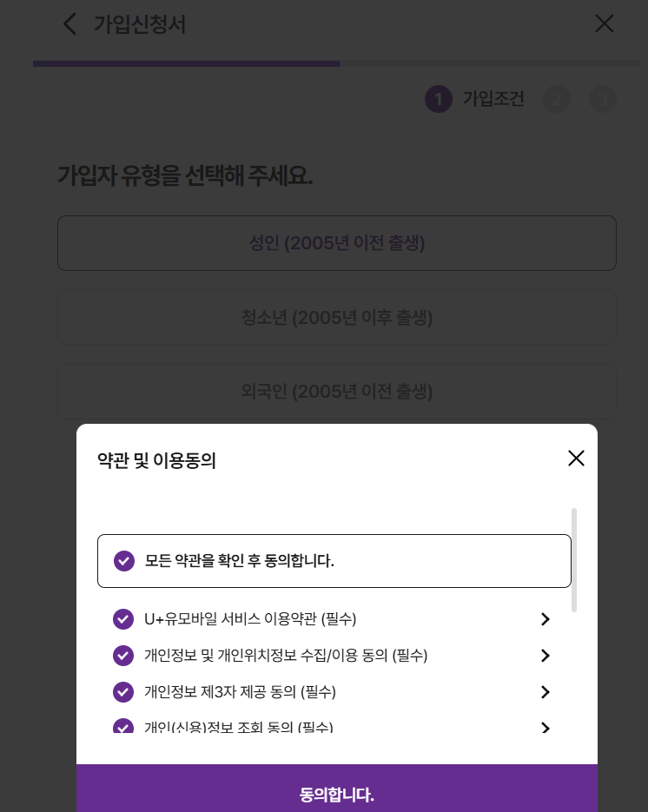Click the terms list scrollbar
This screenshot has height=812, width=648.
coord(574,560)
